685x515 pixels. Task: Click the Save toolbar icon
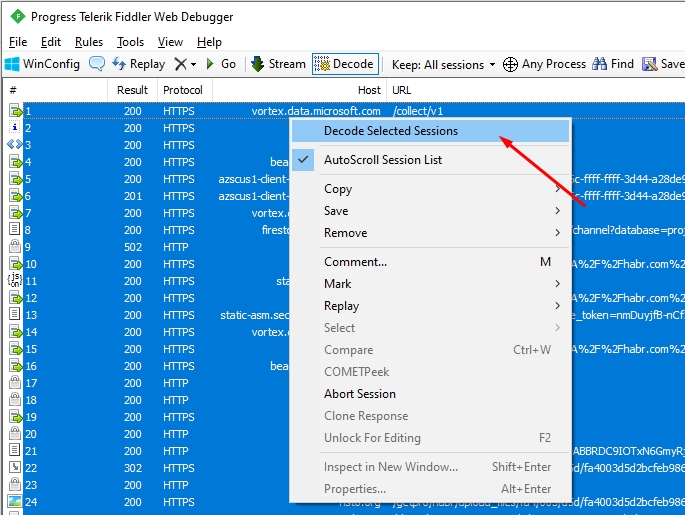coord(664,64)
